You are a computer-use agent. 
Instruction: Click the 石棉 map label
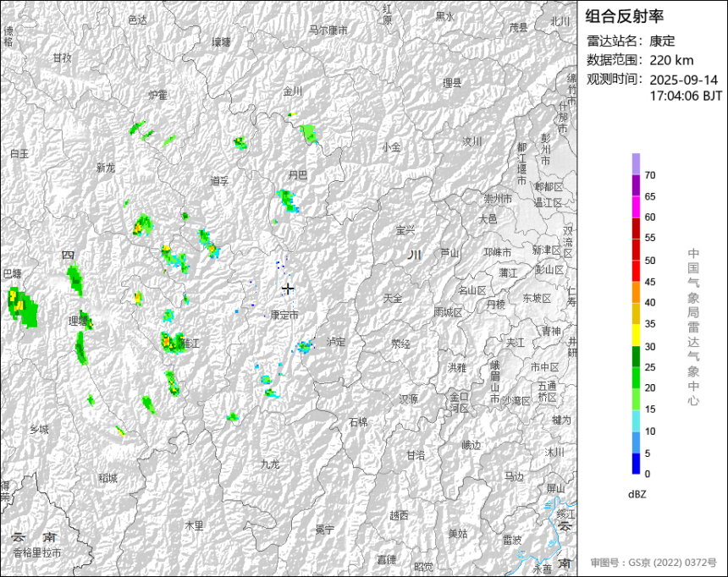pos(358,422)
